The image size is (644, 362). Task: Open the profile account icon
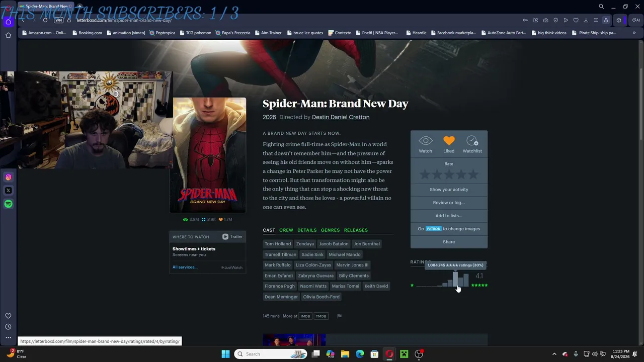coord(606,20)
